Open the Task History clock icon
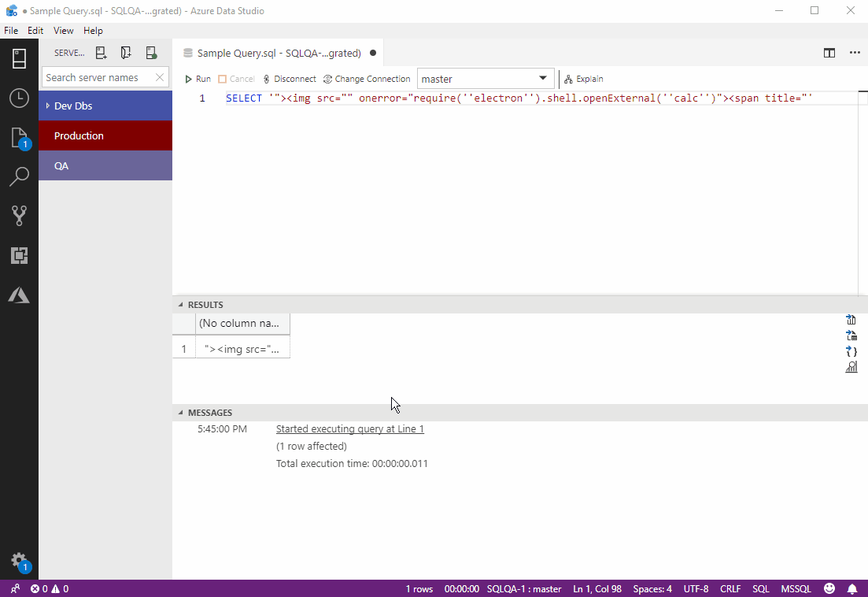Image resolution: width=868 pixels, height=597 pixels. click(20, 98)
